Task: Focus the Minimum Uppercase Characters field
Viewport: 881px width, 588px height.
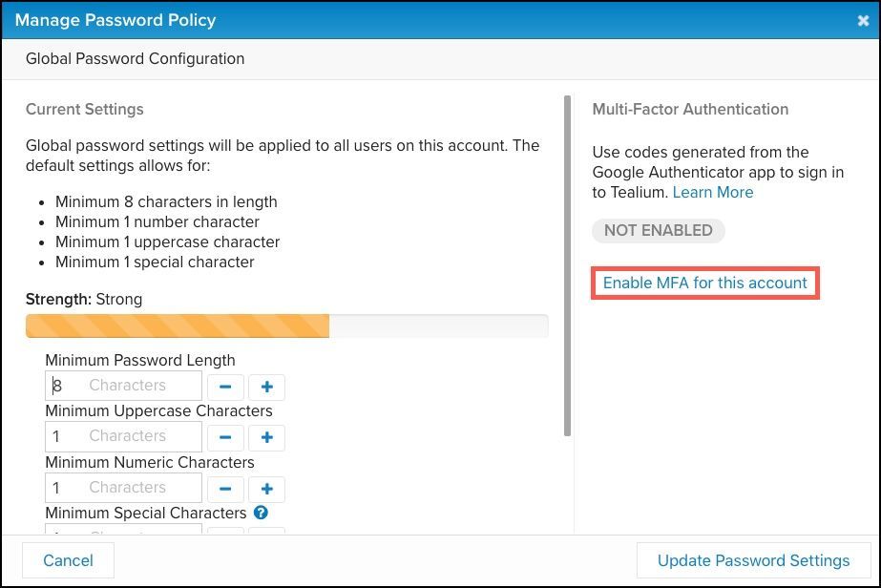Action: click(x=123, y=436)
